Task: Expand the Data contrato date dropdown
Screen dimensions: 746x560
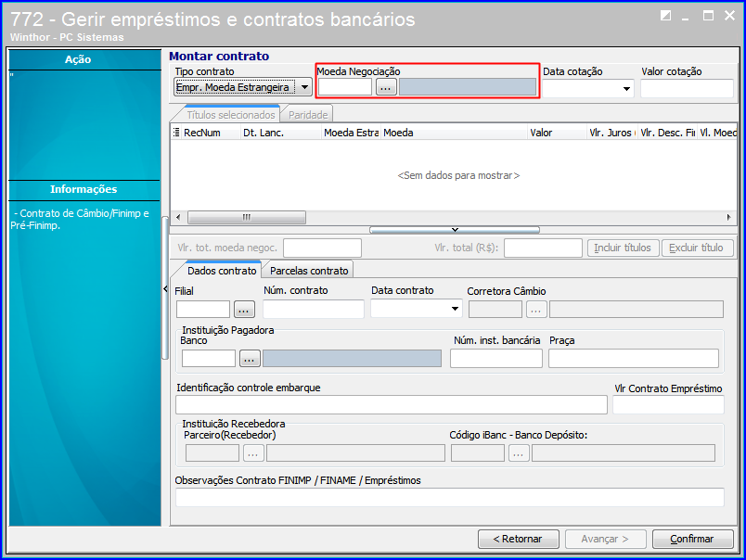Action: [455, 309]
